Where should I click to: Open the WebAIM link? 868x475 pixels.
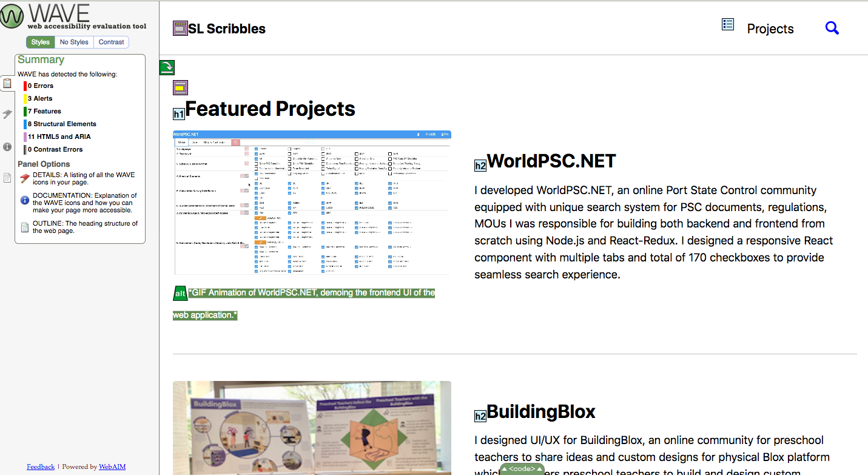[x=112, y=467]
